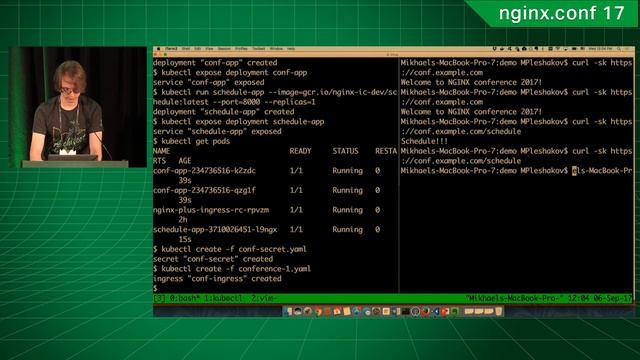
Task: Open the Trash in the Dock
Action: tap(499, 311)
